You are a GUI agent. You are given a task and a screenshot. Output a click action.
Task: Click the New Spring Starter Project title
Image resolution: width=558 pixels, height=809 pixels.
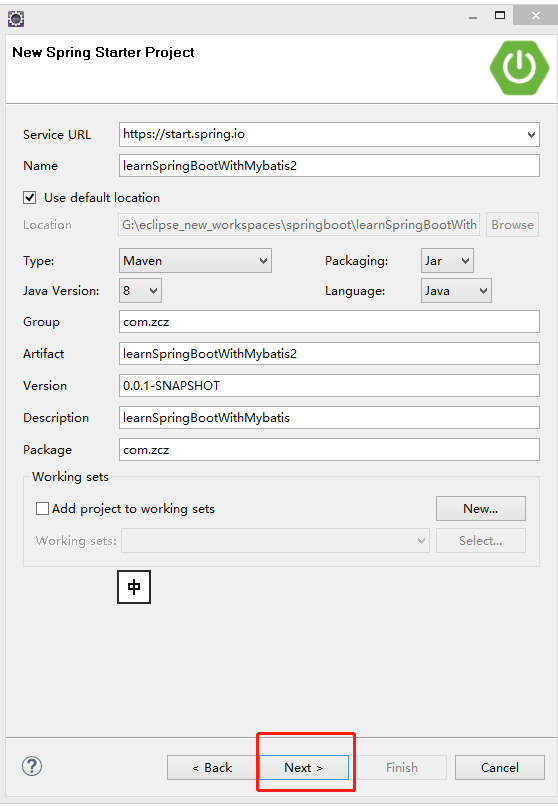pyautogui.click(x=103, y=53)
